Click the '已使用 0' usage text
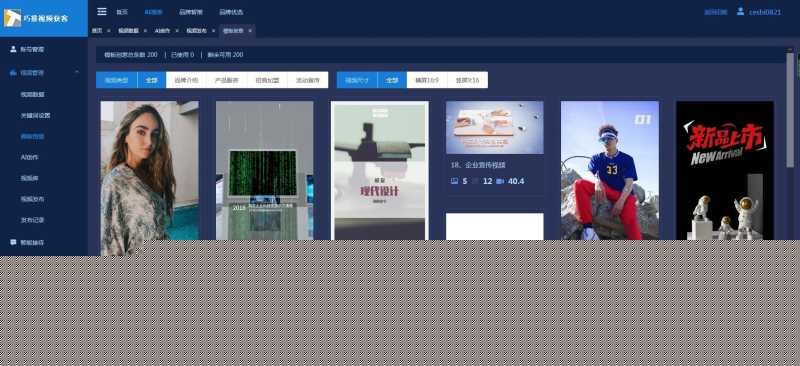This screenshot has width=800, height=366. point(183,55)
